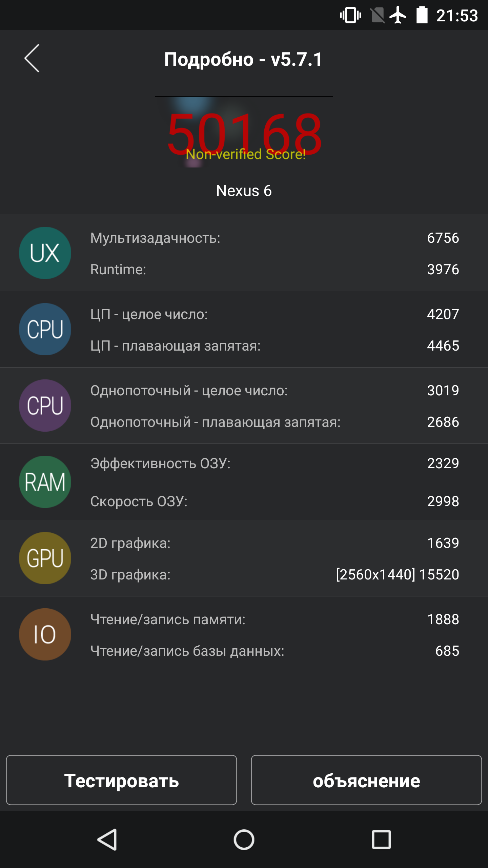Tap the Тестировать button
488x868 pixels.
pos(121,780)
